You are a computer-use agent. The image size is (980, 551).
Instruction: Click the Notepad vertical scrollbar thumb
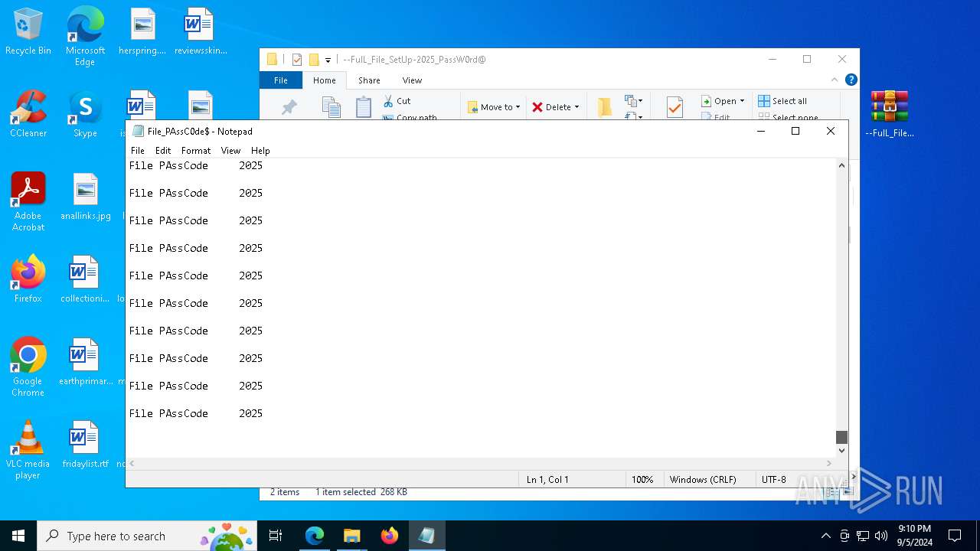coord(841,437)
